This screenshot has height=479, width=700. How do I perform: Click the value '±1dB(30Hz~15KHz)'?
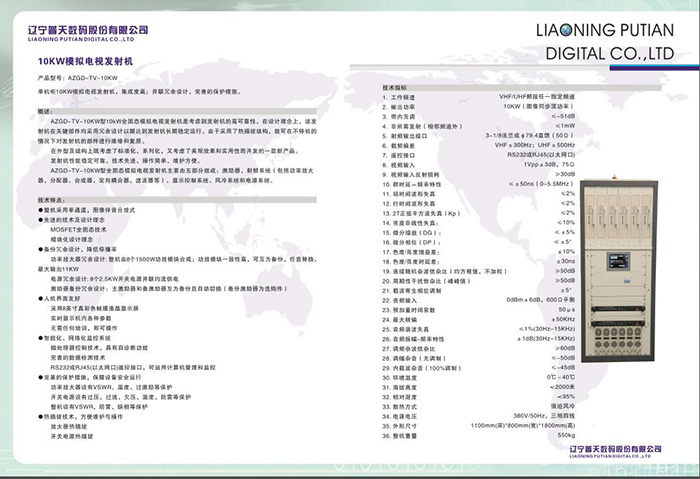tap(546, 339)
